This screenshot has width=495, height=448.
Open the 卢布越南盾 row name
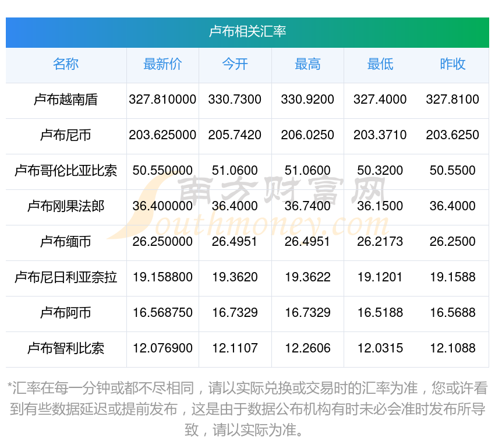pyautogui.click(x=66, y=100)
